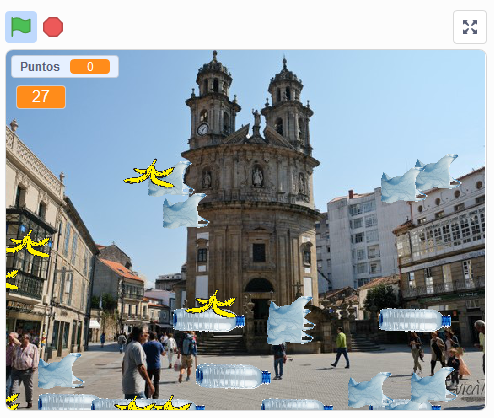The height and width of the screenshot is (418, 494).
Task: Click the Puntos value 0 box
Action: point(90,67)
